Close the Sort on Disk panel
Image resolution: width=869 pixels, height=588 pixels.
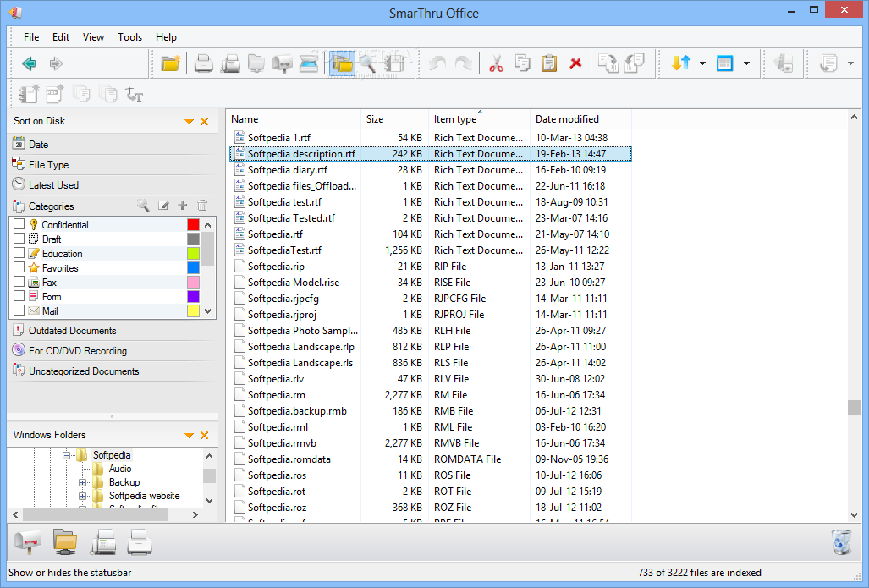(x=205, y=121)
